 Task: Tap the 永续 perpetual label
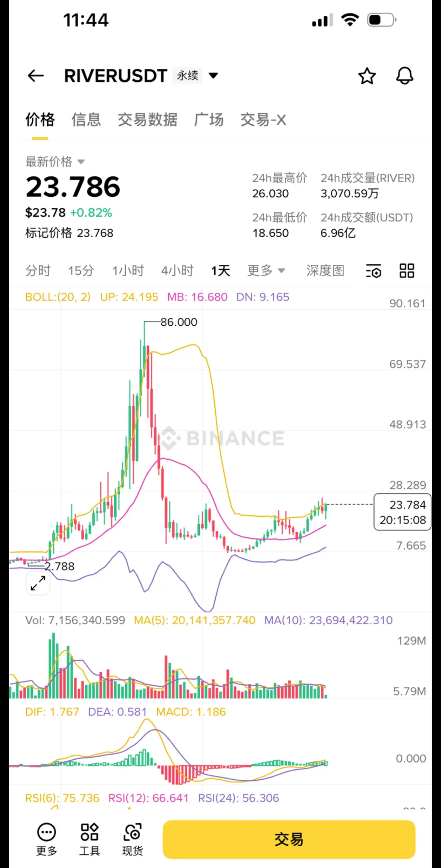click(x=188, y=76)
